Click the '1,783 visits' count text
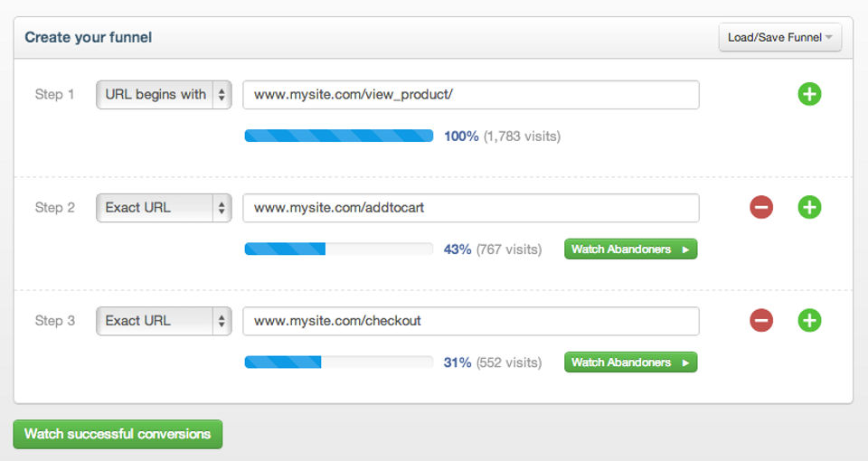The height and width of the screenshot is (461, 868). tap(522, 136)
